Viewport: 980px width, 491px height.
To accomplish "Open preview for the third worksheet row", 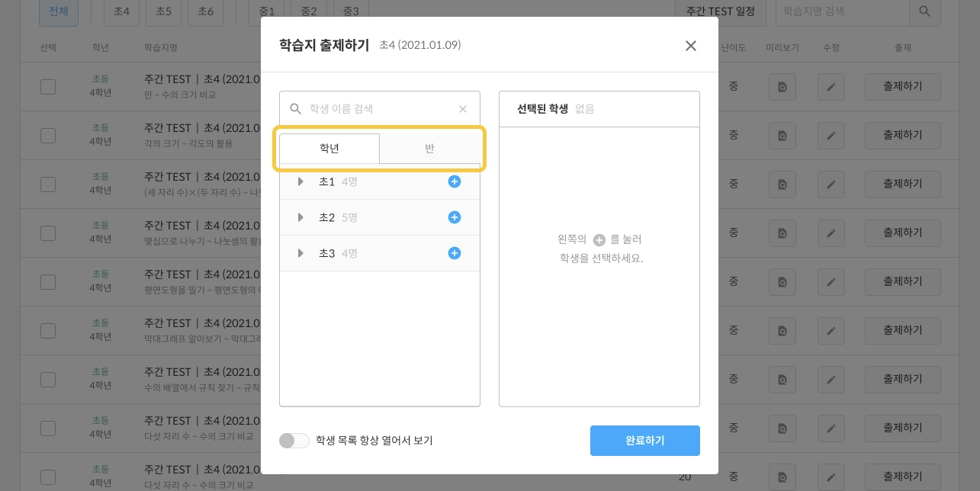I will tap(782, 185).
